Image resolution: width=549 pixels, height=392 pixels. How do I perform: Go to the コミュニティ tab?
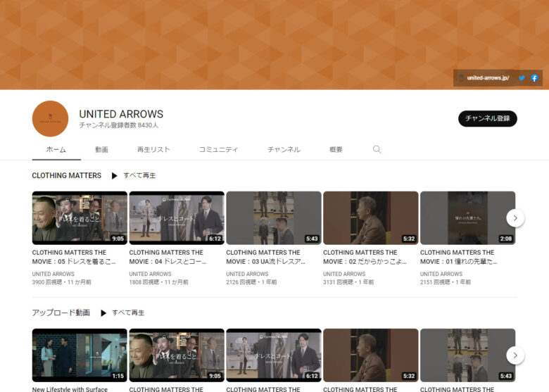pos(218,150)
